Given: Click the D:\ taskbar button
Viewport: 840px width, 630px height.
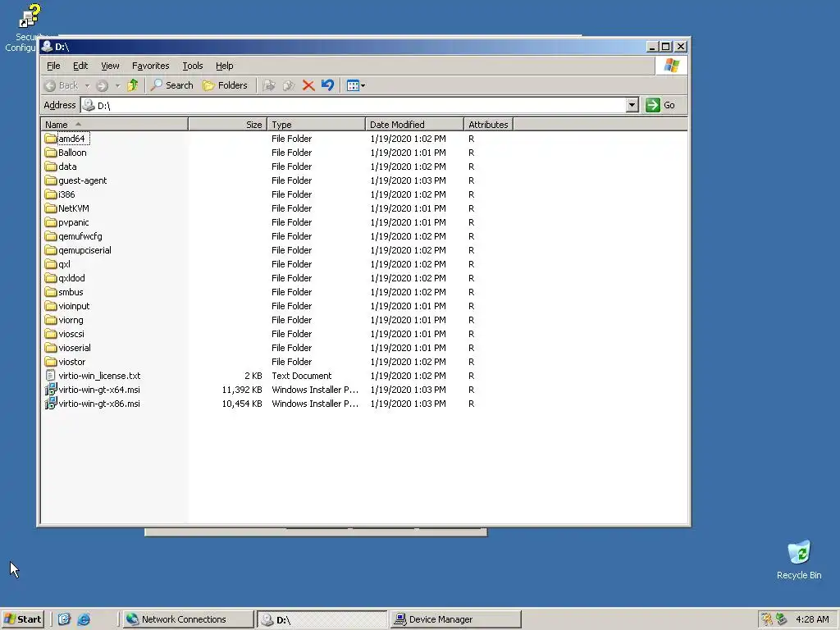Looking at the screenshot, I should (322, 619).
